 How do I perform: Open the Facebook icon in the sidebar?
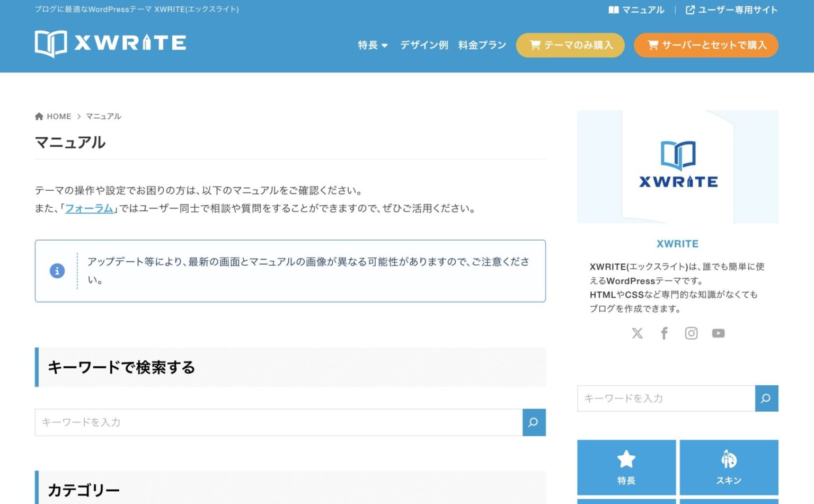pos(664,333)
